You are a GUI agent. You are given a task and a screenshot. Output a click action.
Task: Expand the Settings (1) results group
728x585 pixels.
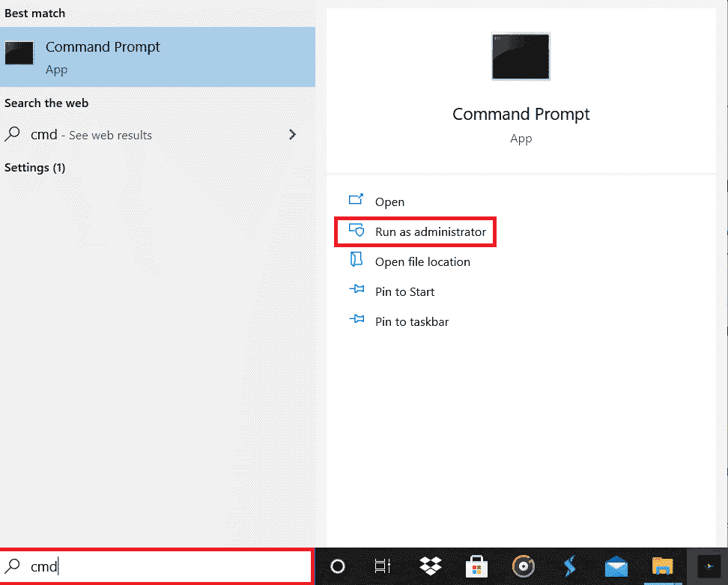pos(34,168)
